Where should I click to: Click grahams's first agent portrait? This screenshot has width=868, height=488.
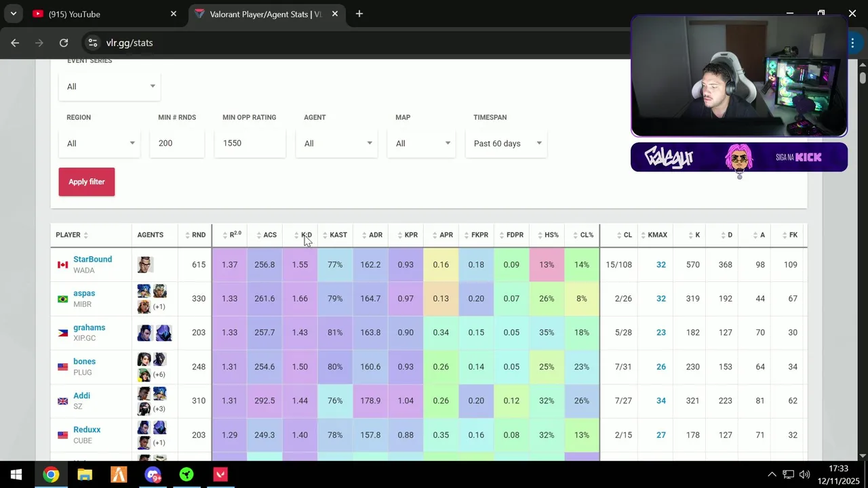coord(145,333)
